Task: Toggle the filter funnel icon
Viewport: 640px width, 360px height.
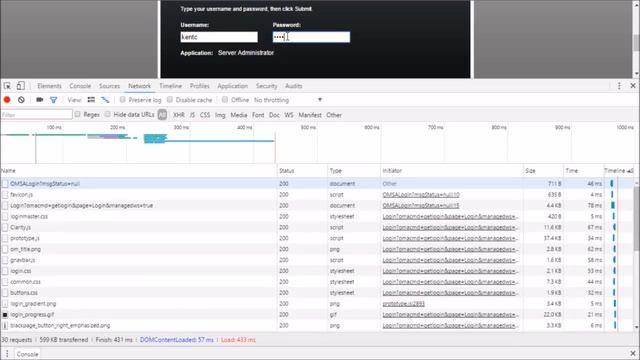Action: [x=53, y=100]
